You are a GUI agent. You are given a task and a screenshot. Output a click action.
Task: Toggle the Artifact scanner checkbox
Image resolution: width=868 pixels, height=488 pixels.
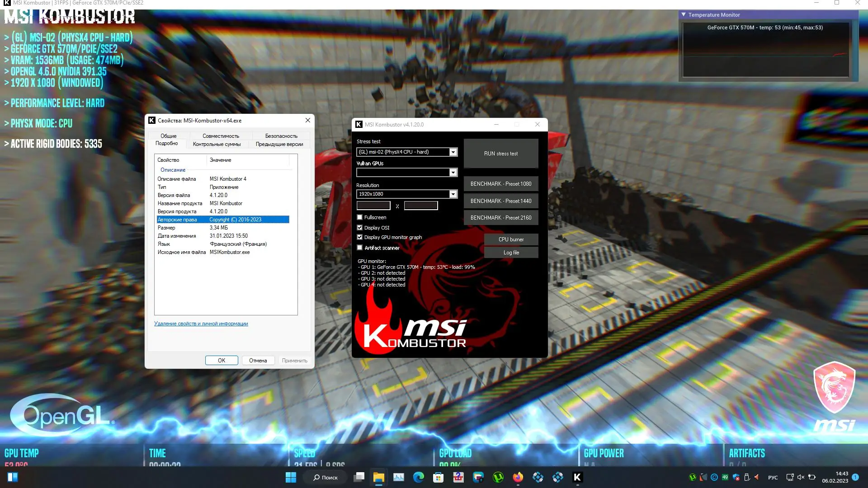360,248
